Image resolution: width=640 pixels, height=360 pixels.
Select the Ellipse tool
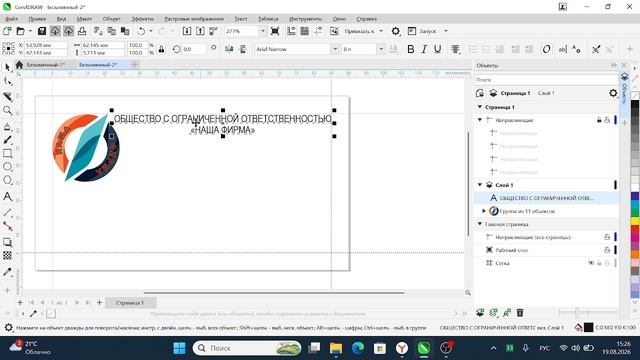7,167
